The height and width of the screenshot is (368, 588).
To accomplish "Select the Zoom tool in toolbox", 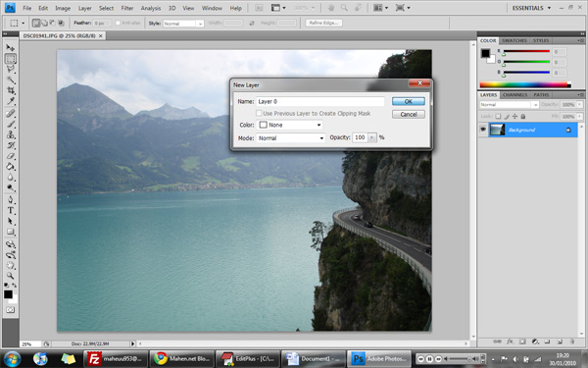I will (x=11, y=276).
